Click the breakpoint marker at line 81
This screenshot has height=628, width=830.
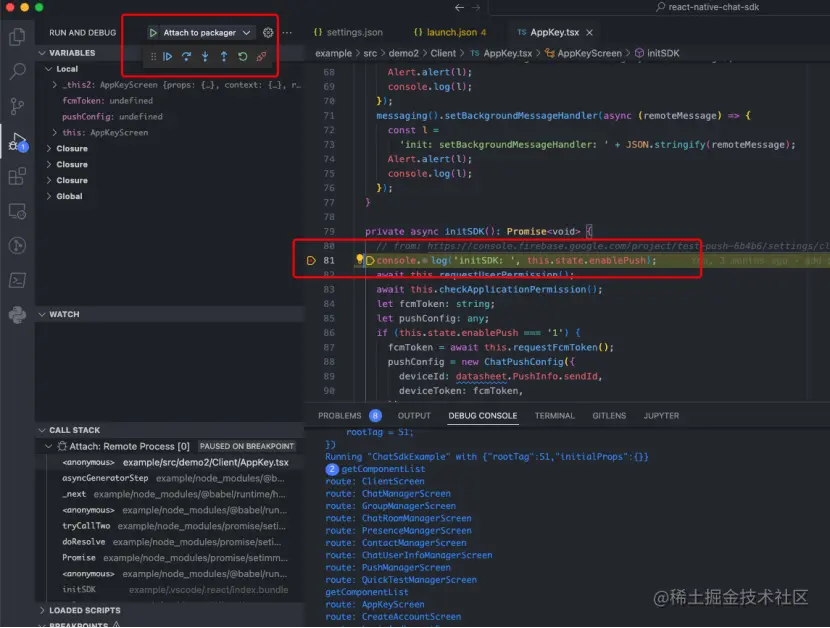tap(311, 261)
